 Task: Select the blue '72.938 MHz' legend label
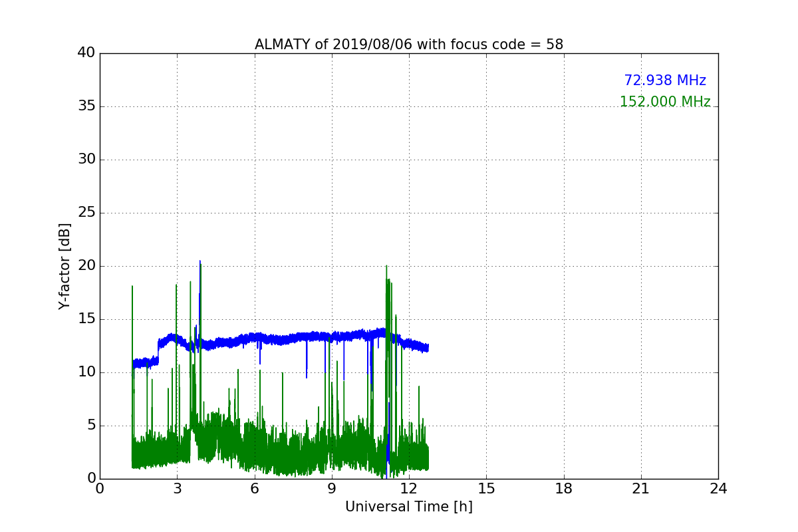click(665, 80)
